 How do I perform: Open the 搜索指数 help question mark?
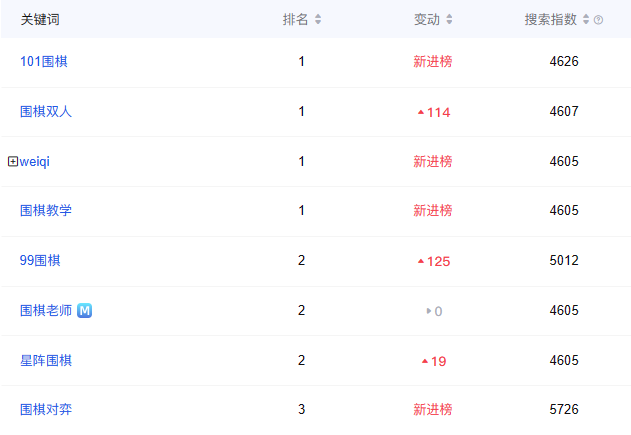pyautogui.click(x=598, y=20)
